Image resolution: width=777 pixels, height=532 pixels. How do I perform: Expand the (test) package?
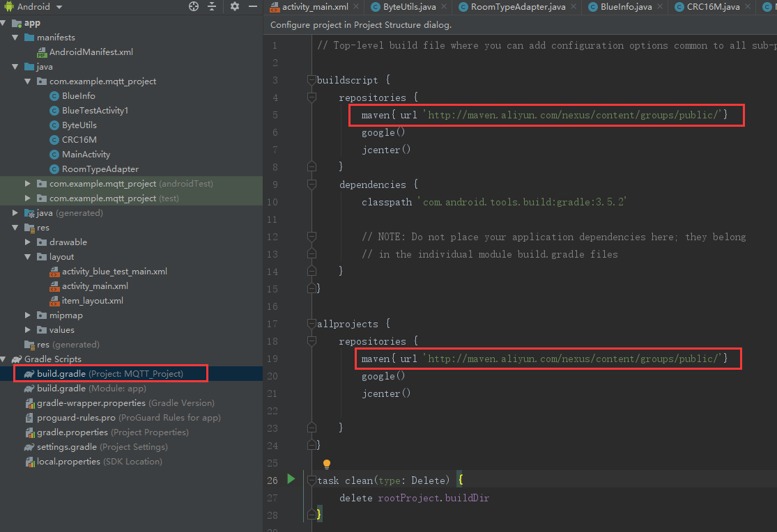[28, 198]
